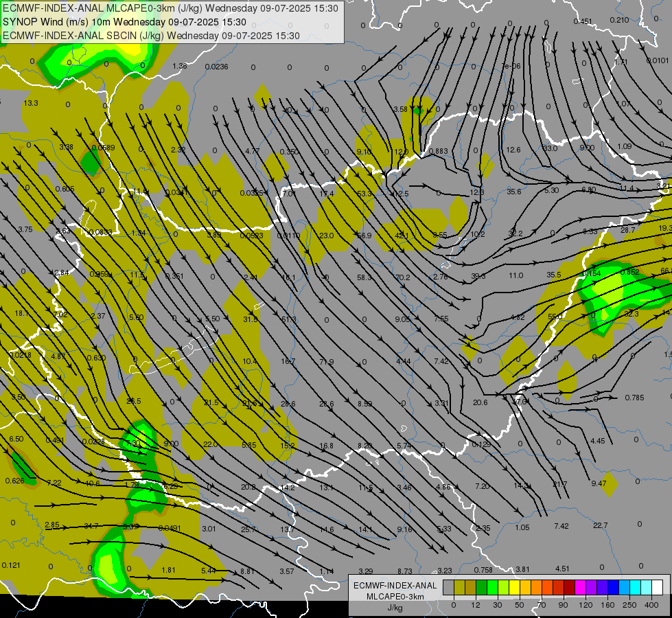Click the dark red legend swatch
The image size is (672, 618).
pos(569,588)
